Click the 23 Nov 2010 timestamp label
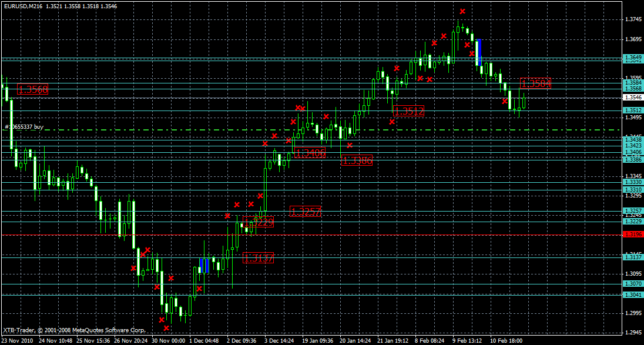The width and height of the screenshot is (644, 345). tap(18, 340)
